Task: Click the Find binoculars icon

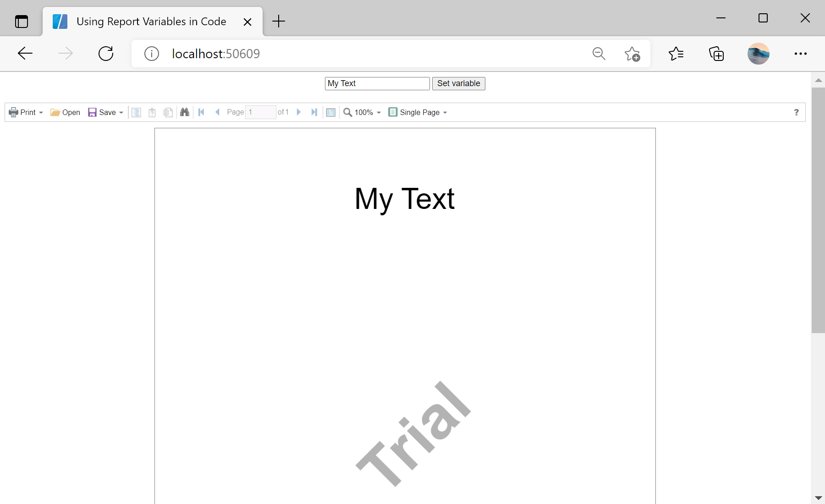Action: coord(185,112)
